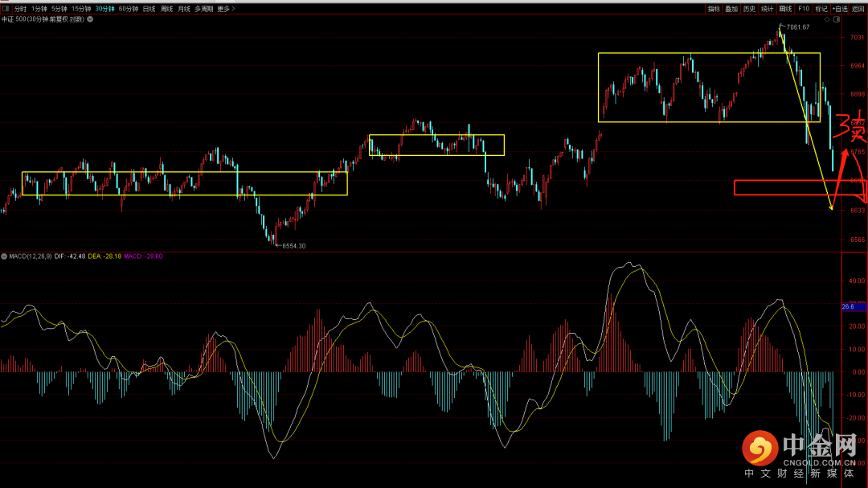Click the 指标 indicators button
The height and width of the screenshot is (488, 868).
(714, 9)
